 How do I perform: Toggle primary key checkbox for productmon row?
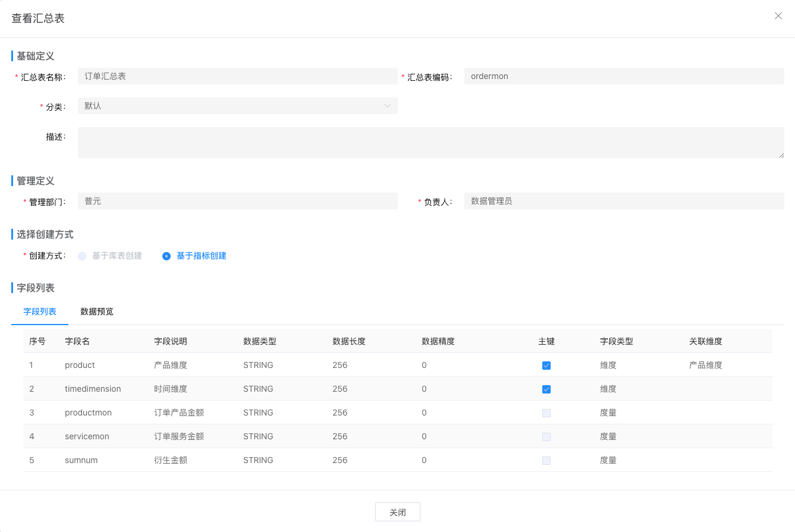(546, 413)
